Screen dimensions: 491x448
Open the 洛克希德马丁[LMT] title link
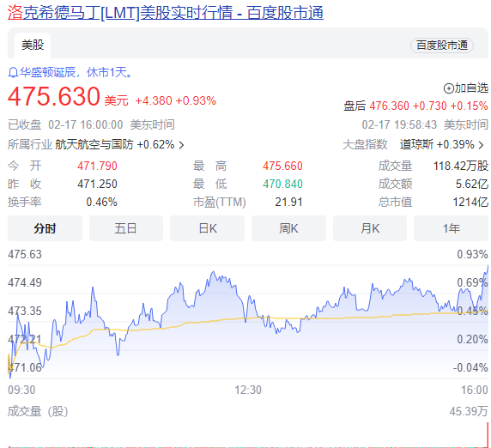click(166, 13)
